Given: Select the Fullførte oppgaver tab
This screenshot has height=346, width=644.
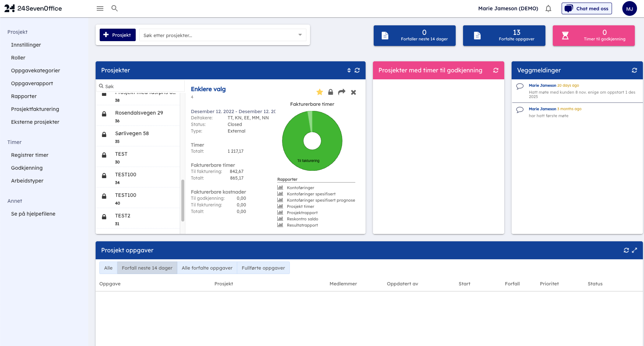Looking at the screenshot, I should 263,268.
